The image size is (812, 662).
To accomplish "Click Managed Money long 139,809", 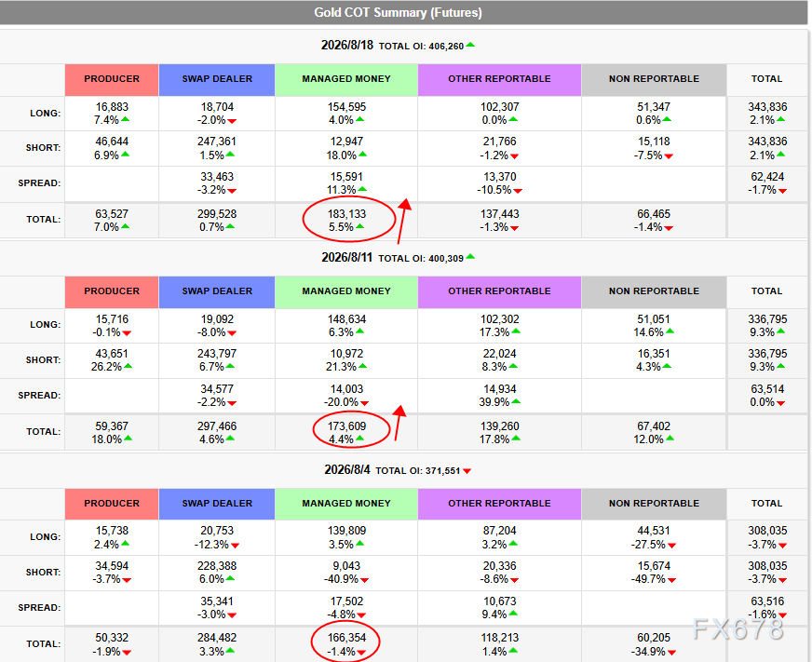I will (346, 531).
